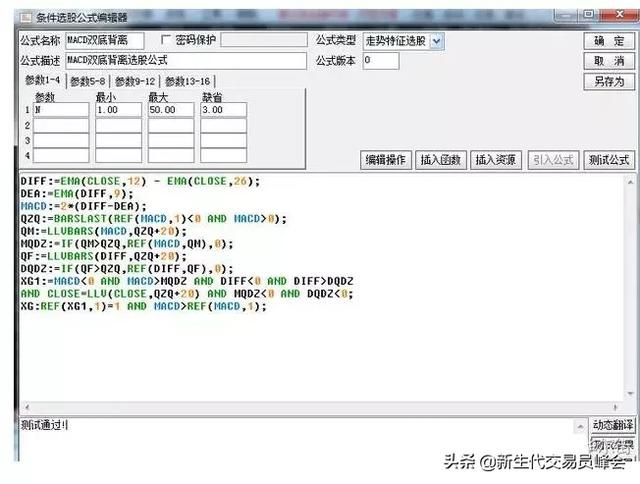Click the 另存为 button
Image resolution: width=640 pixels, height=484 pixels.
click(x=609, y=82)
